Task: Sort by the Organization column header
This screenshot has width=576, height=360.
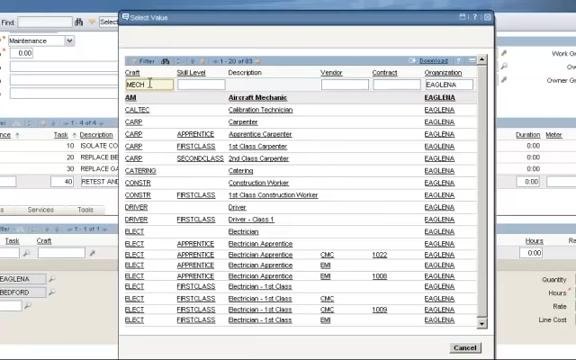Action: click(443, 73)
